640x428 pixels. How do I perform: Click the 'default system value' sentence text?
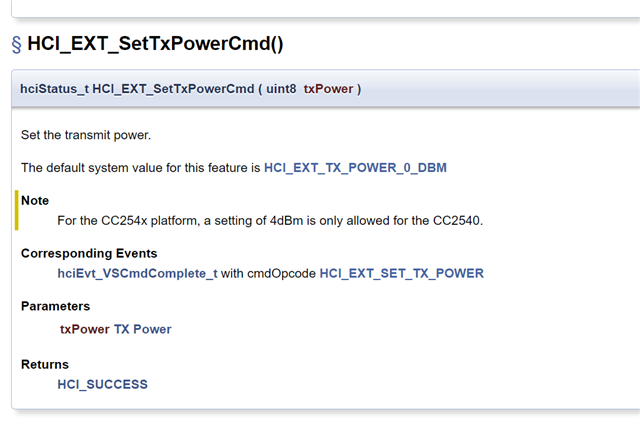140,167
